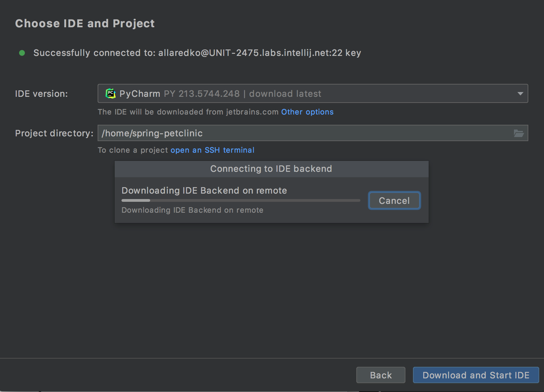This screenshot has width=544, height=392.
Task: Click the Connecting to IDE backend title bar
Action: click(271, 169)
